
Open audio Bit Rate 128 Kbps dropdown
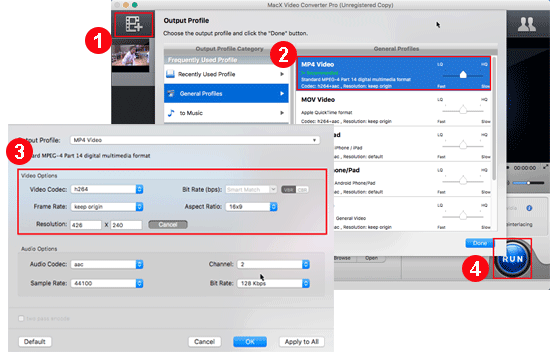click(x=273, y=283)
